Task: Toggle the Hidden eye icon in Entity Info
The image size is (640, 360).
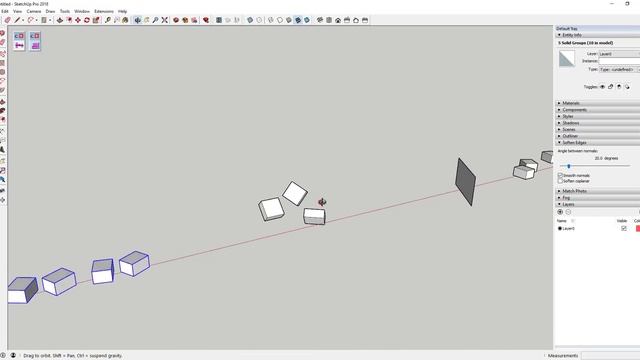Action: coord(602,87)
